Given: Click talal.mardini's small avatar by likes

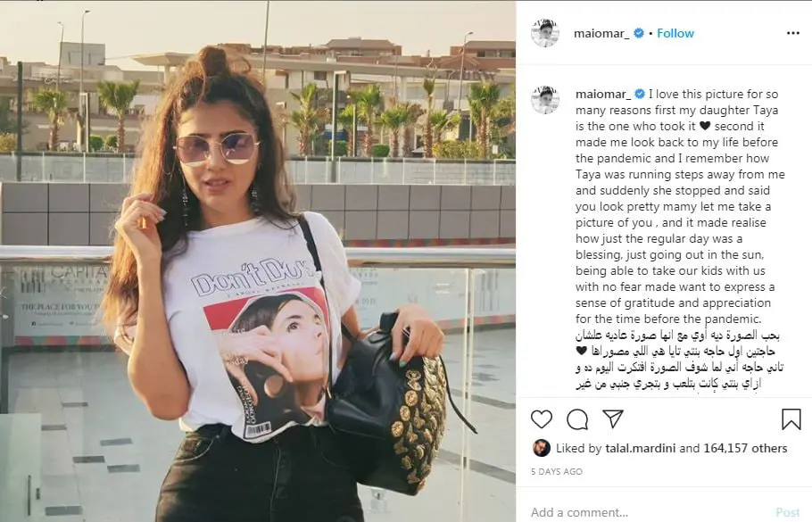Looking at the screenshot, I should tap(541, 448).
